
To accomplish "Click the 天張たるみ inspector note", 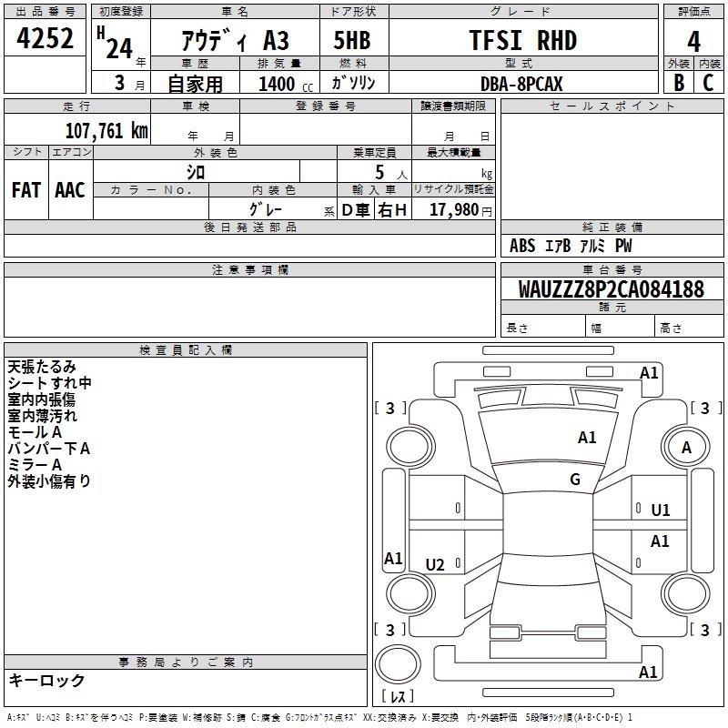I will [x=42, y=367].
